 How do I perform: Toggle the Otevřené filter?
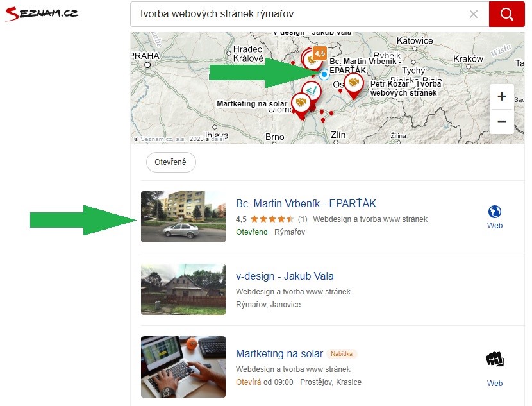pyautogui.click(x=170, y=162)
